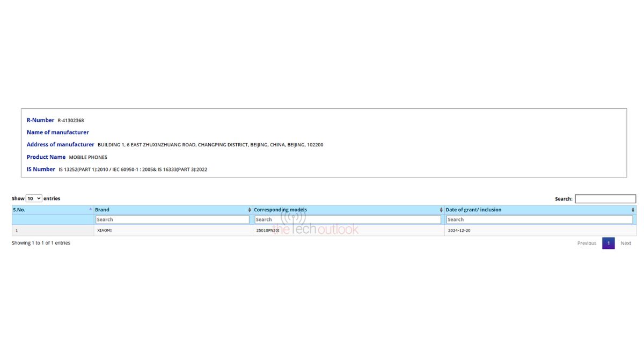Click the R-41302368 registration number text
Screen dimensions: 644x362
click(x=71, y=121)
